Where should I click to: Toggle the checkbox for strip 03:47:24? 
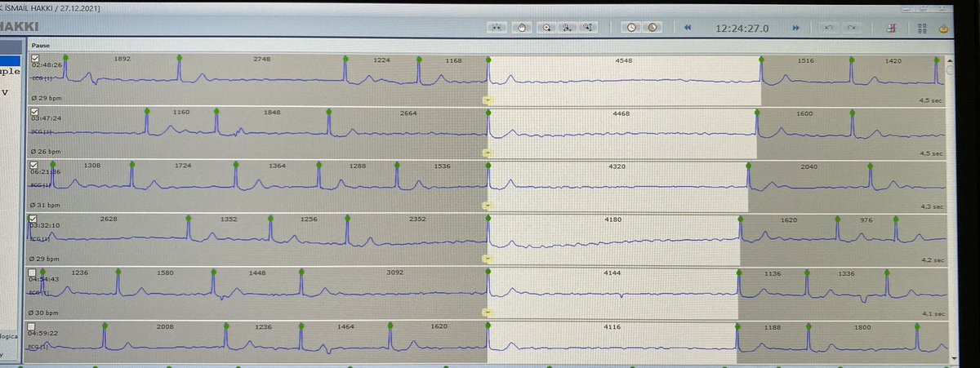click(35, 111)
